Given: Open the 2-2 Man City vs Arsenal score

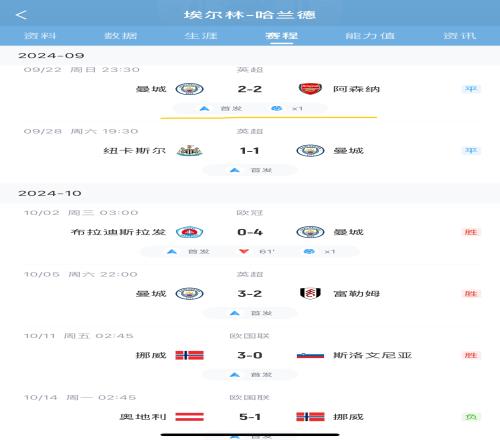Looking at the screenshot, I should click(x=250, y=89).
